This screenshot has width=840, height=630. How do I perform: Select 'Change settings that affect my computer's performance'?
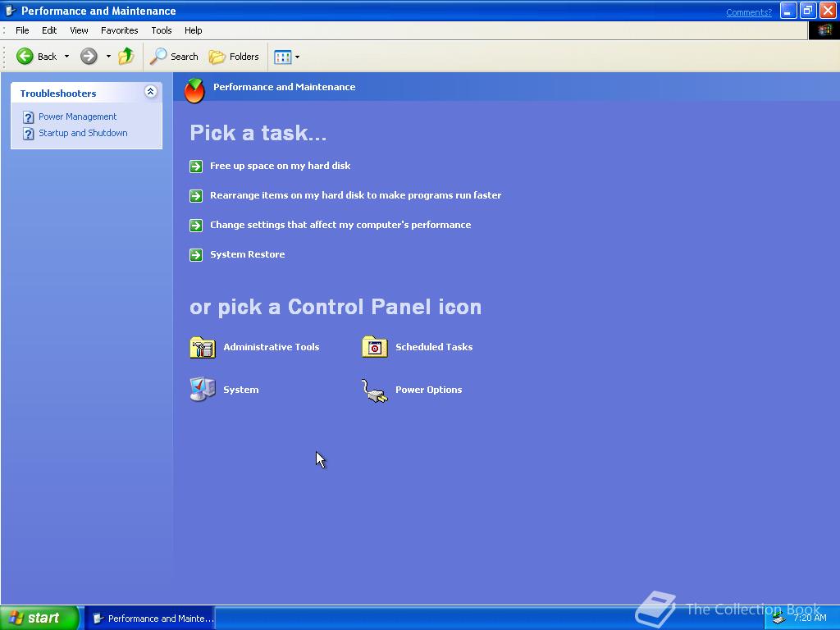(x=340, y=225)
